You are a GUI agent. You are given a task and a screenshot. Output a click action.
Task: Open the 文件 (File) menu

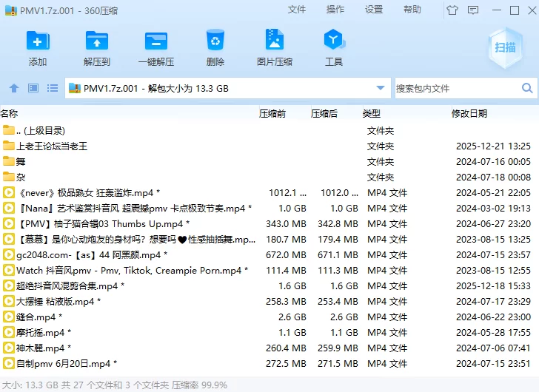pyautogui.click(x=297, y=10)
